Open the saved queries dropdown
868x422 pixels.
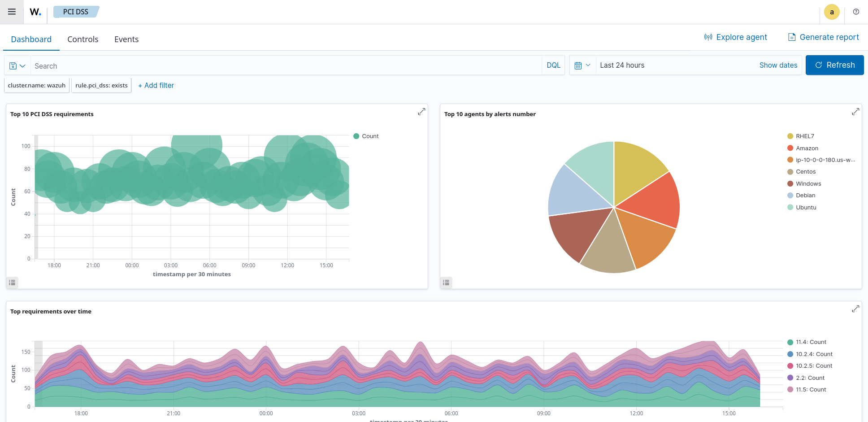coord(17,66)
